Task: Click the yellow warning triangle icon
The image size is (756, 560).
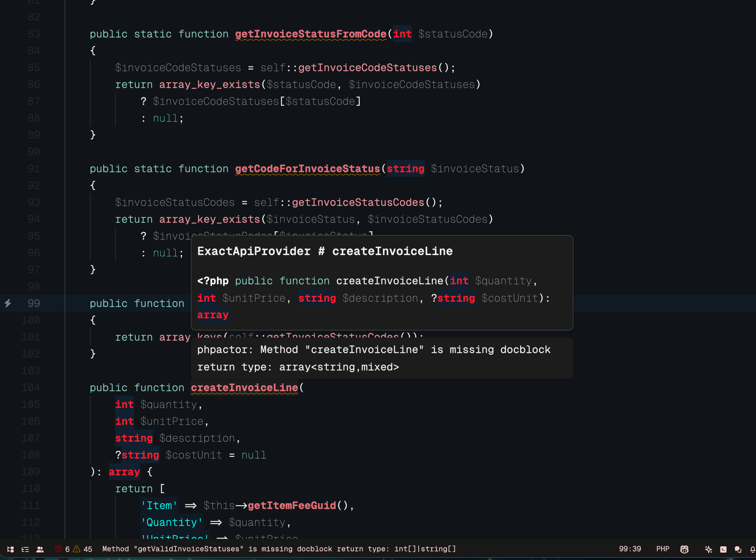Action: tap(77, 549)
